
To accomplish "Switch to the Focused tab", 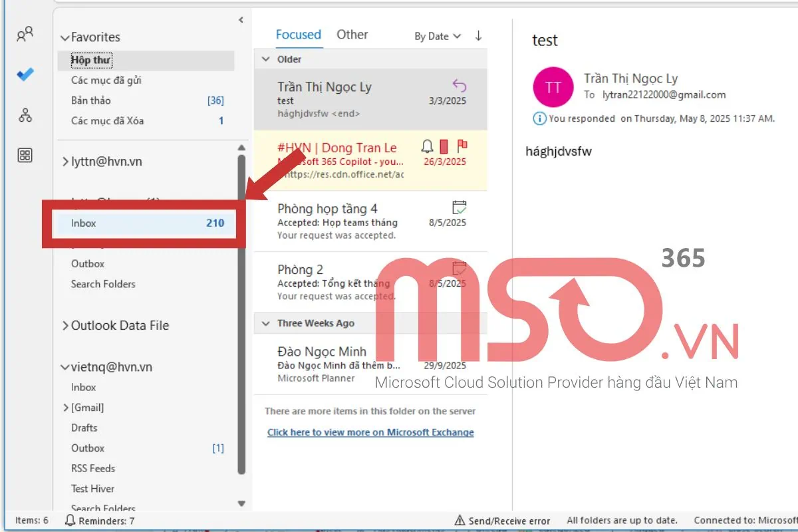I will tap(299, 35).
